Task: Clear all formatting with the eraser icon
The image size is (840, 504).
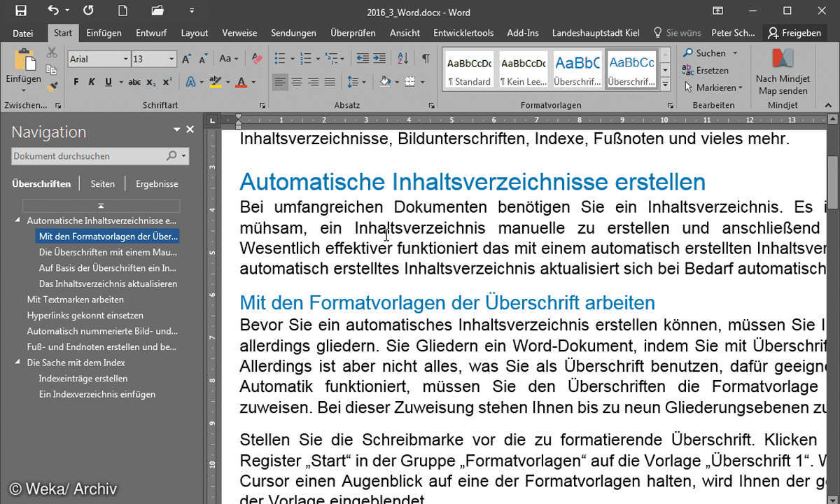Action: click(257, 59)
